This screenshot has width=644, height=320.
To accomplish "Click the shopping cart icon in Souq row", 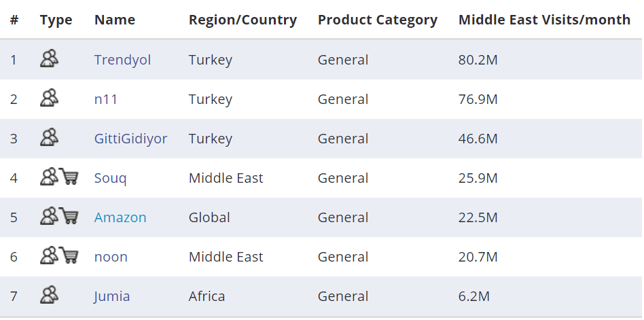I will [69, 177].
